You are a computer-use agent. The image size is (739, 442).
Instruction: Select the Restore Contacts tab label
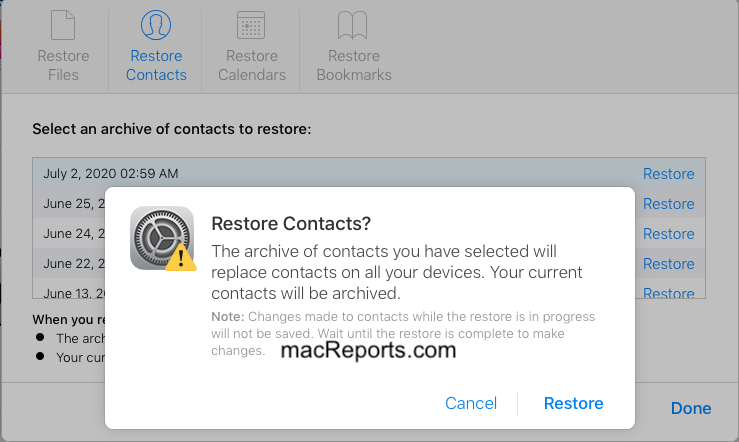click(x=156, y=65)
